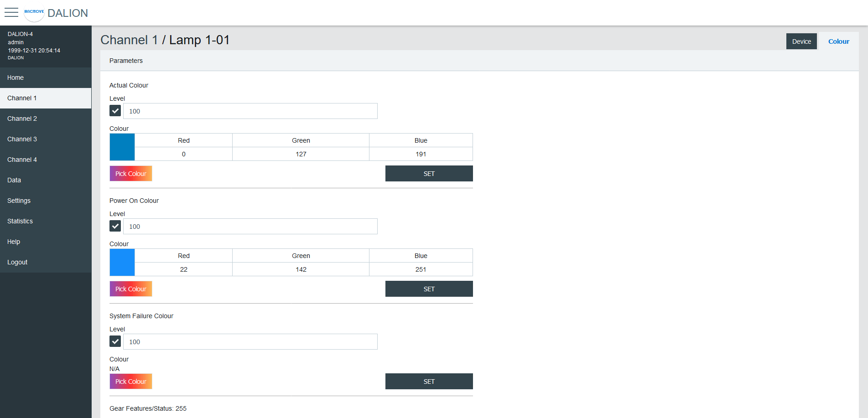Toggle System Failure Colour level checkbox

pos(115,341)
